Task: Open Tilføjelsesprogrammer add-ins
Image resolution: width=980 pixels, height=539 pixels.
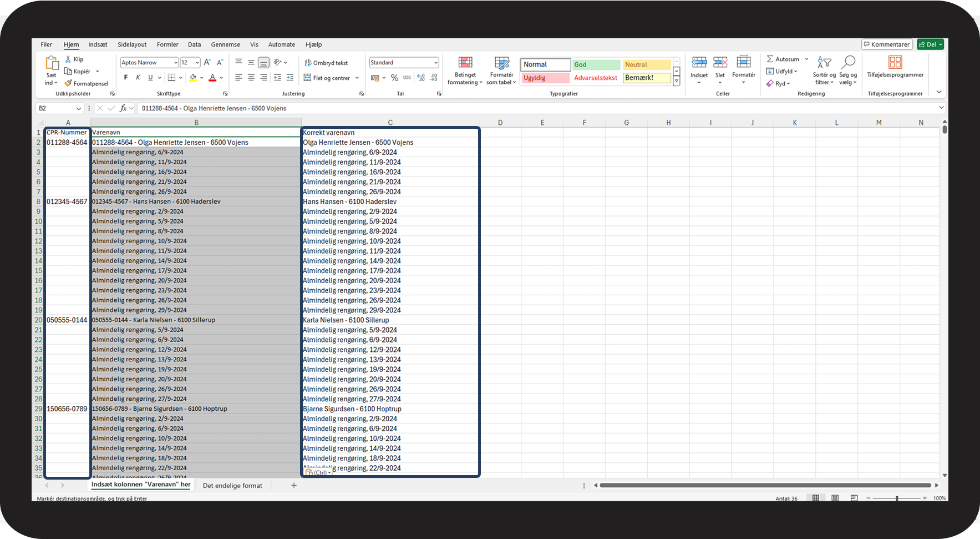Action: (x=895, y=67)
